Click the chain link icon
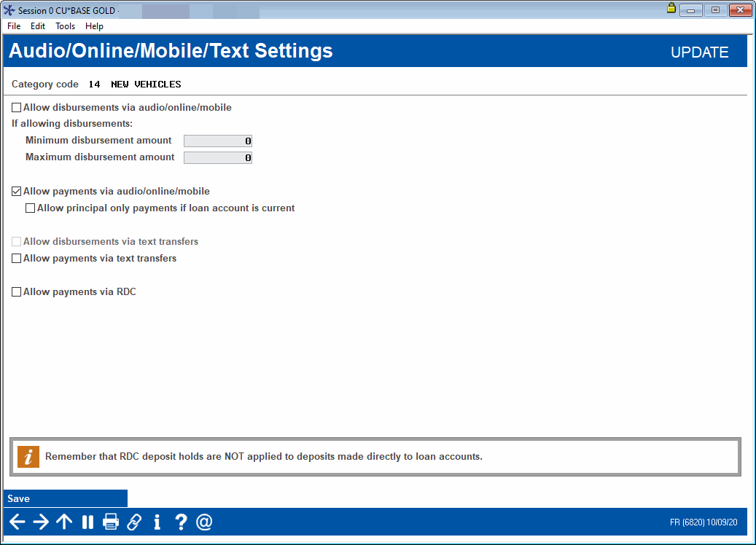Viewport: 756px width, 545px height. (134, 522)
